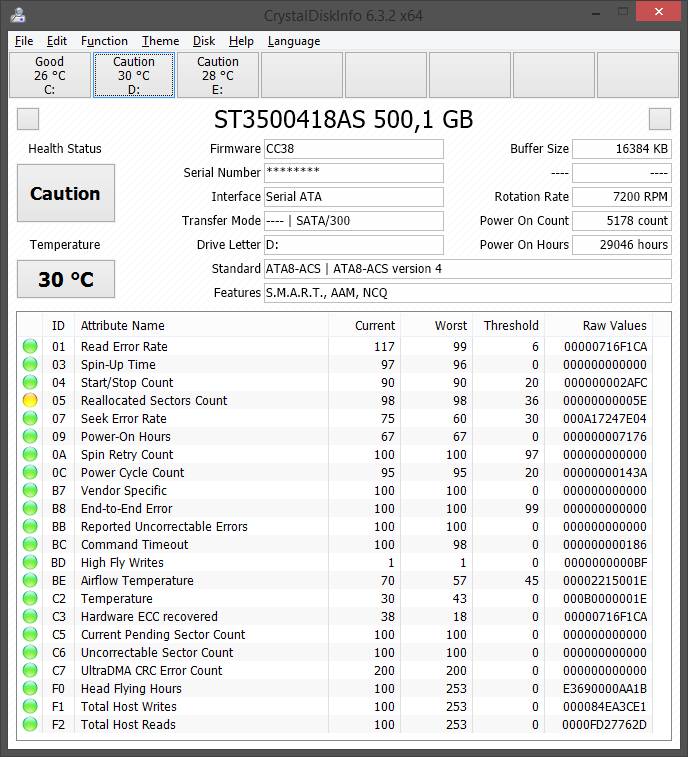Image resolution: width=688 pixels, height=757 pixels.
Task: Click the Raw Values column header
Action: (x=599, y=325)
